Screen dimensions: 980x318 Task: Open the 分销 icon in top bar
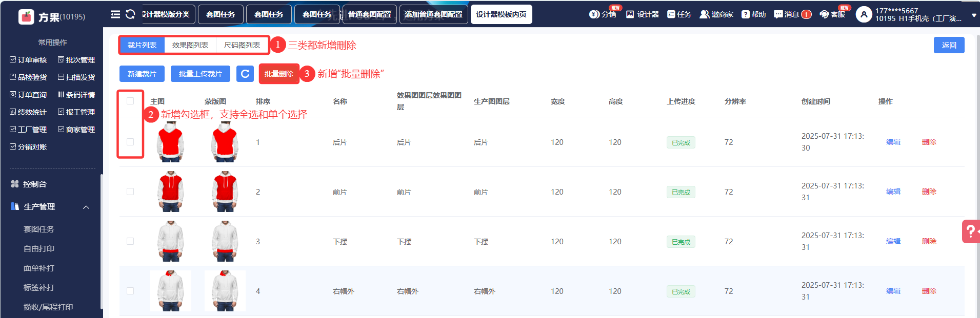click(x=594, y=14)
